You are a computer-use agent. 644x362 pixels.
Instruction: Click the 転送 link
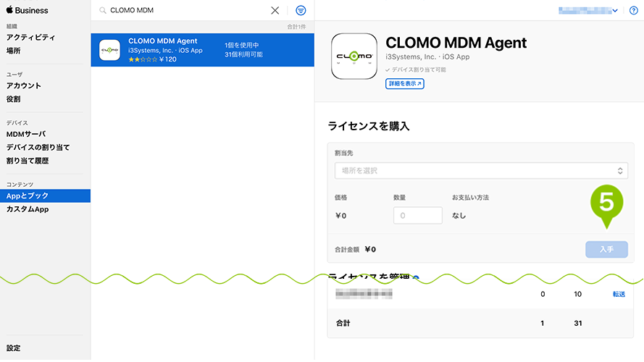pyautogui.click(x=619, y=294)
